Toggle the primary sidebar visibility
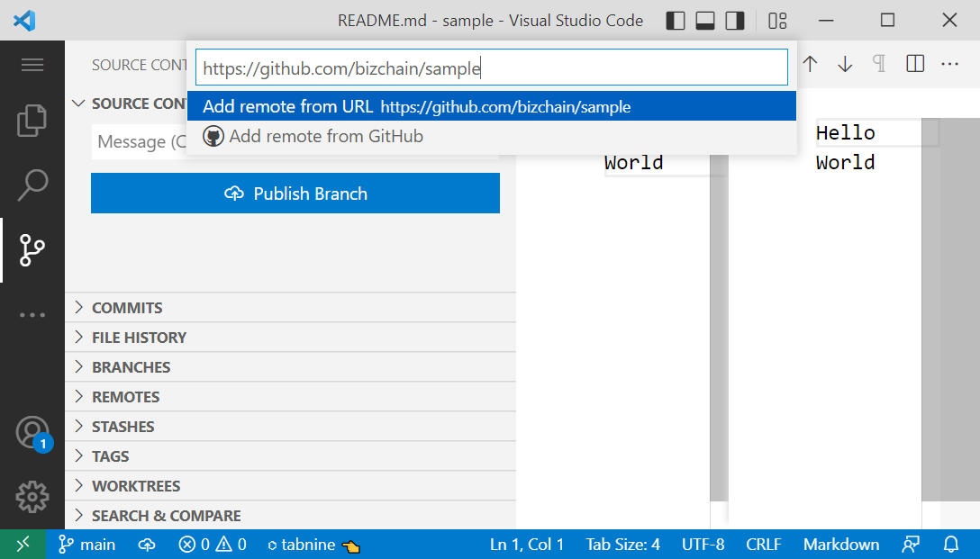 [x=675, y=20]
